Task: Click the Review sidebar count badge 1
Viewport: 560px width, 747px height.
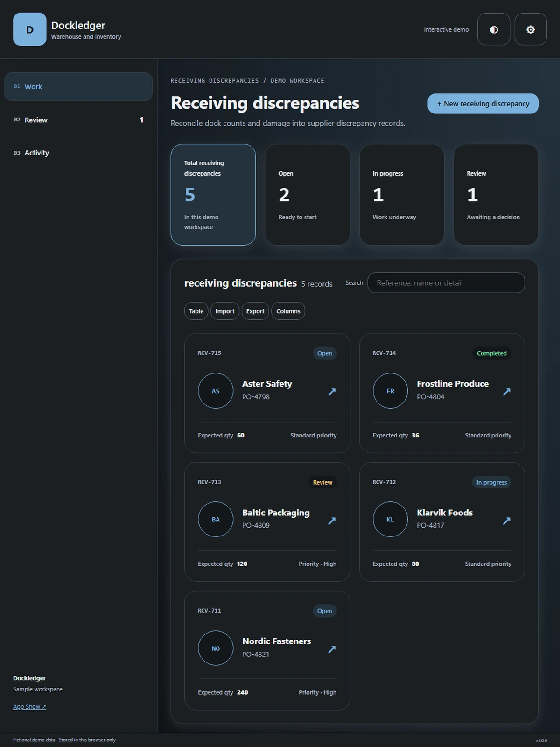Action: [141, 120]
